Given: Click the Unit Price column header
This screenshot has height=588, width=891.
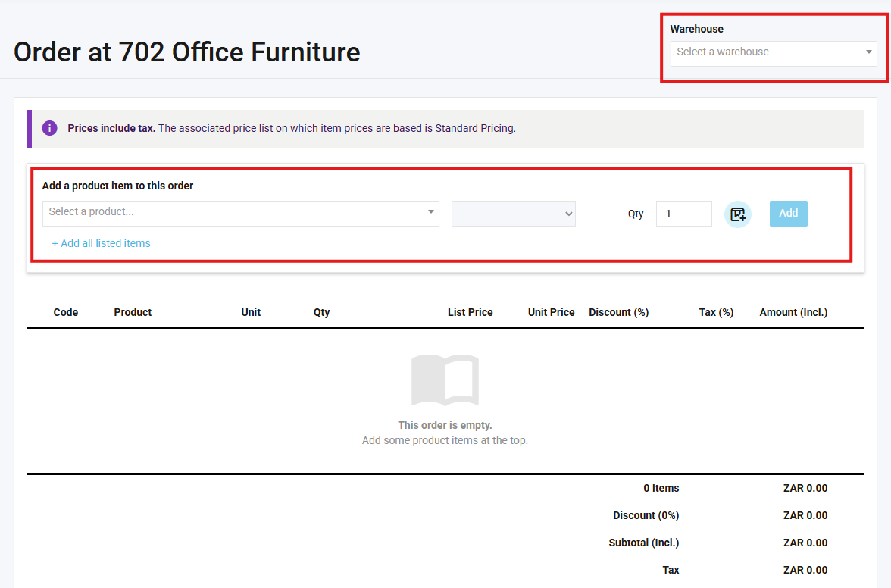Looking at the screenshot, I should [551, 312].
